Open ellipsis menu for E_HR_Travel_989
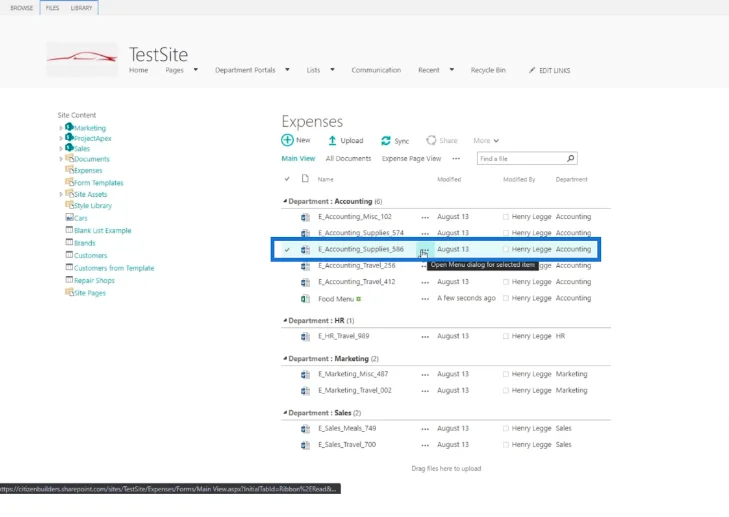The image size is (729, 517). tap(425, 337)
